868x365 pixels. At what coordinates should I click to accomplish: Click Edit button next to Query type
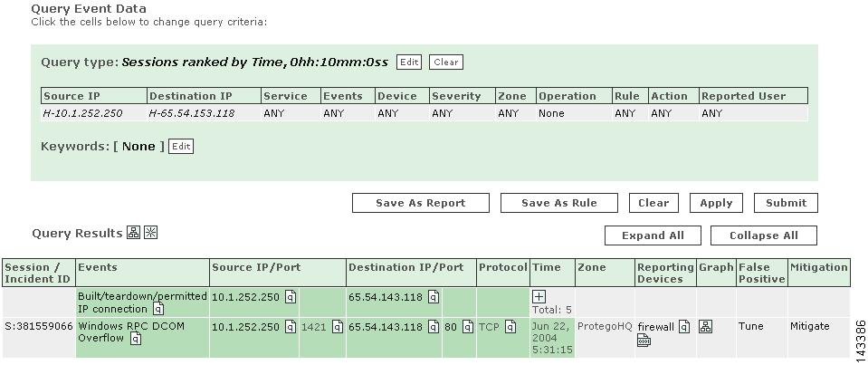[409, 62]
